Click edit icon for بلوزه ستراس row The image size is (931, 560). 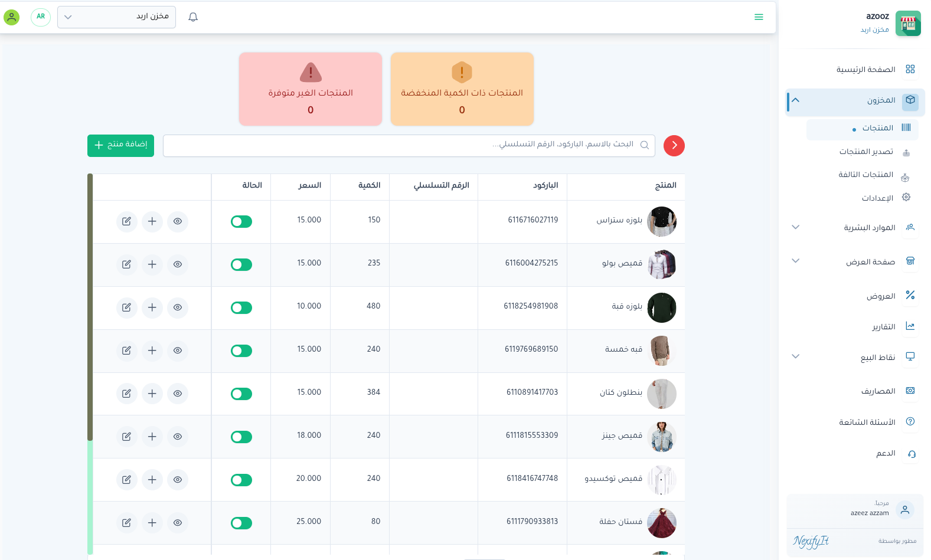tap(126, 221)
